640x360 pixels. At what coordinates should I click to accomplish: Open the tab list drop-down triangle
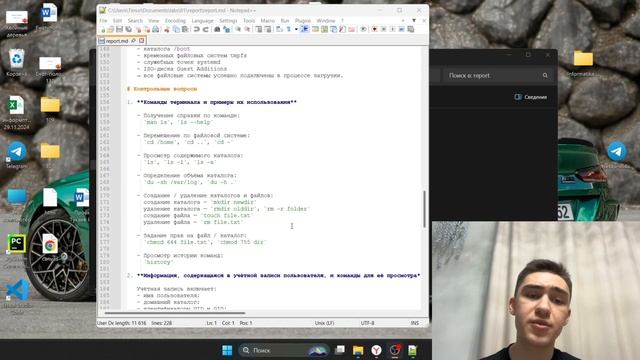(x=414, y=20)
